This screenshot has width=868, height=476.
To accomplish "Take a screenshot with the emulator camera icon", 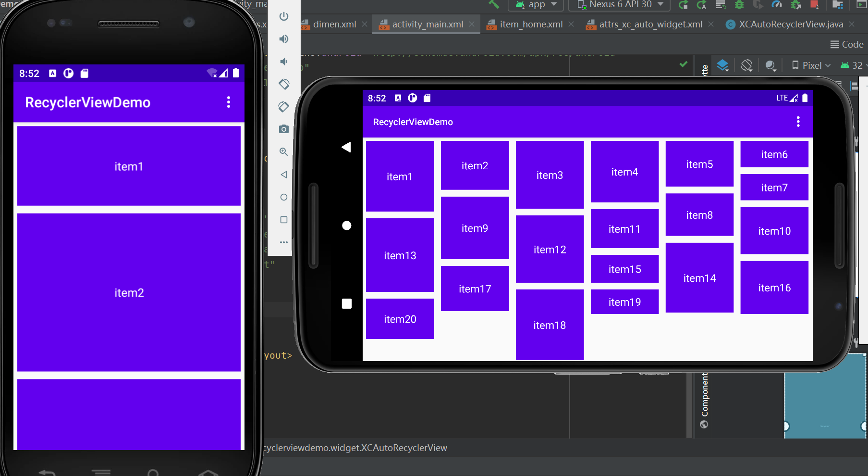I will [x=284, y=129].
